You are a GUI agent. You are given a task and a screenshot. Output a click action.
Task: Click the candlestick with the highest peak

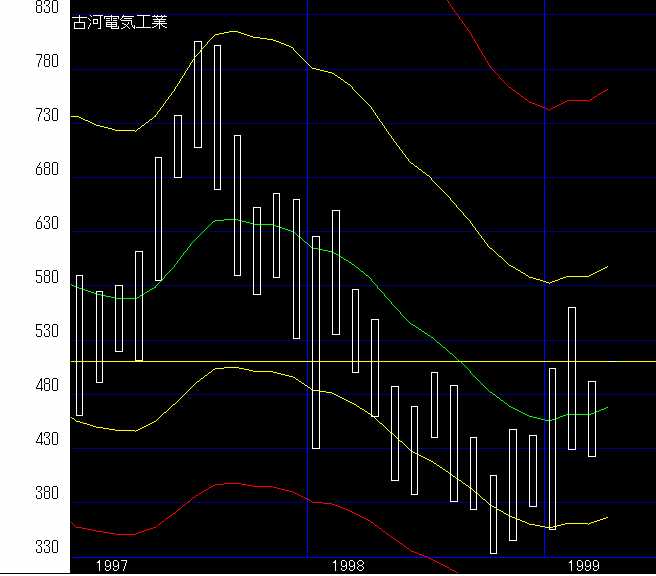tap(198, 95)
